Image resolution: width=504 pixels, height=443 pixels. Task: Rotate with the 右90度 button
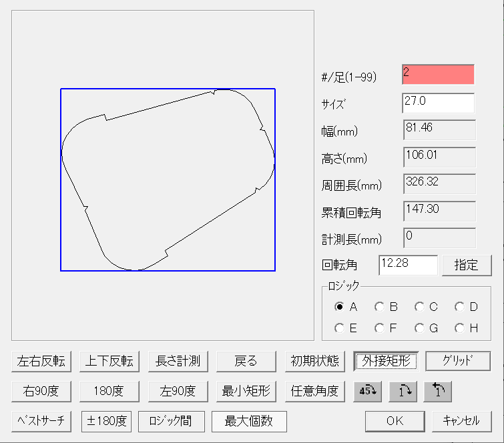point(41,391)
